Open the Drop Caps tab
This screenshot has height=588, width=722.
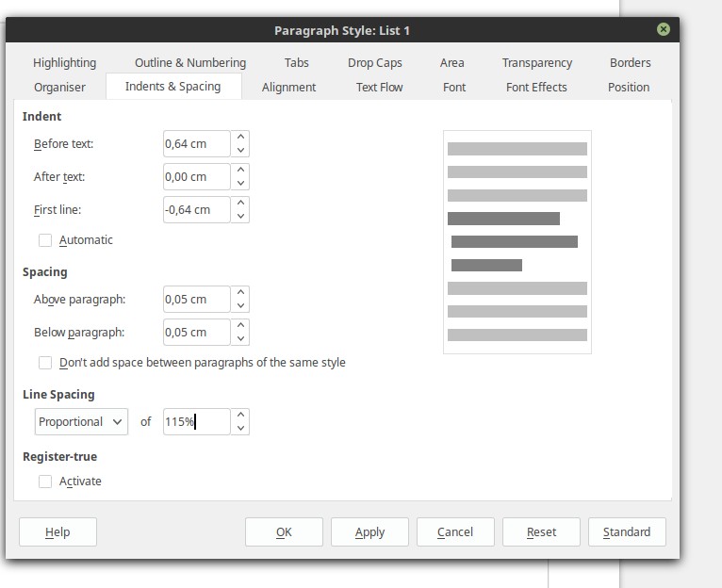coord(375,62)
